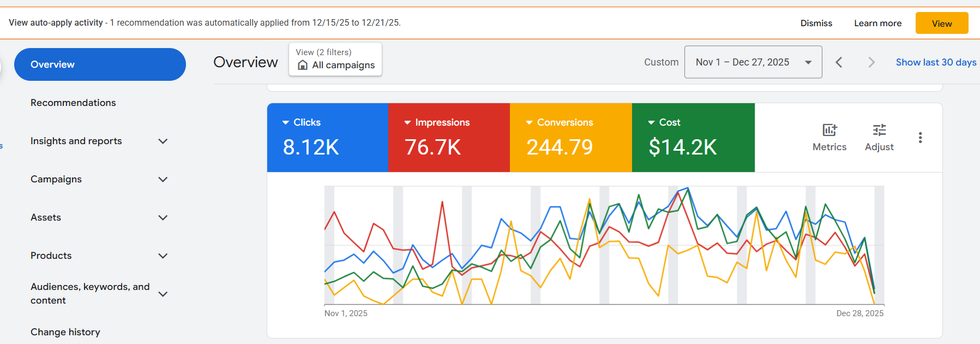
Task: Open the Metrics chart icon
Action: coord(829,131)
